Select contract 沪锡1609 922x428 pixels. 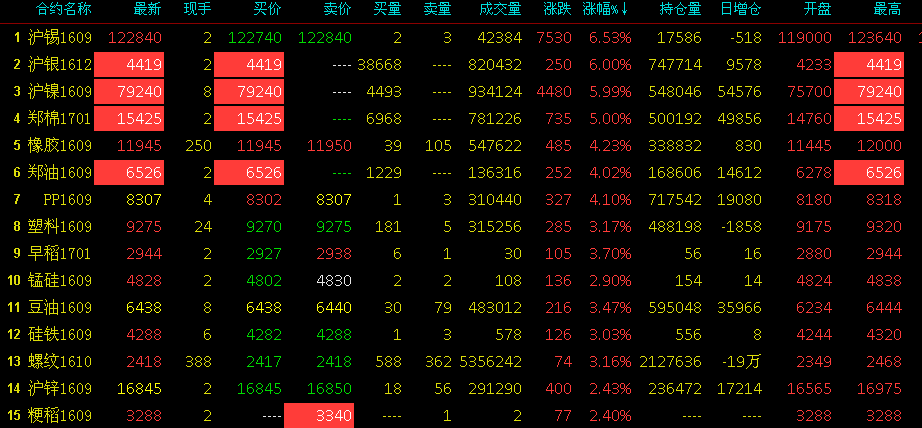(60, 38)
